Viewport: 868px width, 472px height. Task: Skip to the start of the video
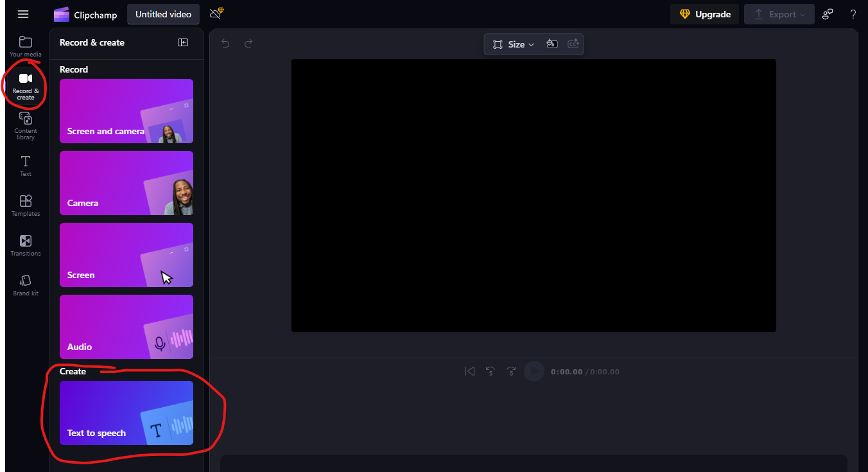[x=470, y=371]
